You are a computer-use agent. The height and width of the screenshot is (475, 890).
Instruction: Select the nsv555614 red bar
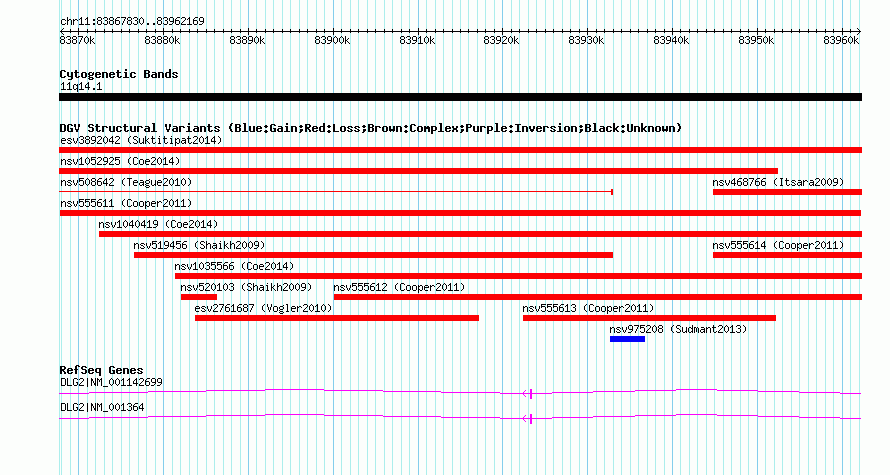coord(787,255)
